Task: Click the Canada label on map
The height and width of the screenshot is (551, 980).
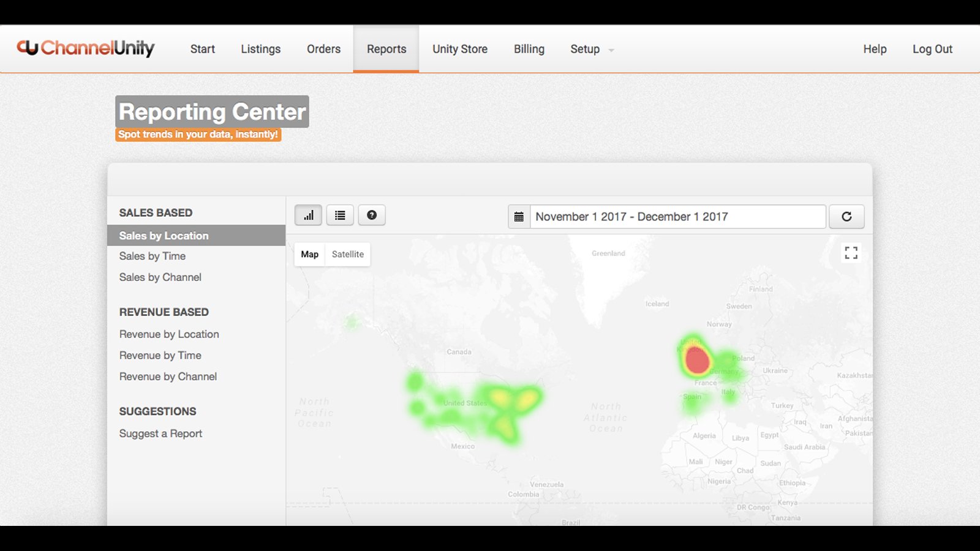Action: (459, 352)
